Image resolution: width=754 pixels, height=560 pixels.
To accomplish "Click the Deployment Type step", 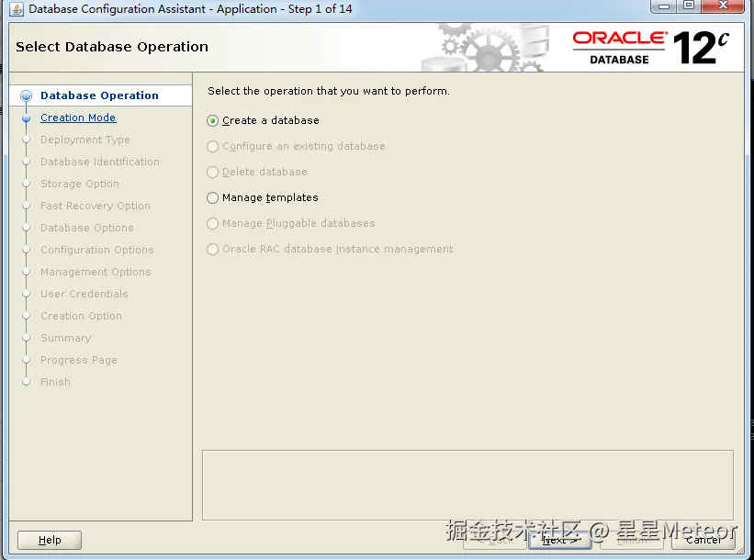I will click(x=85, y=140).
